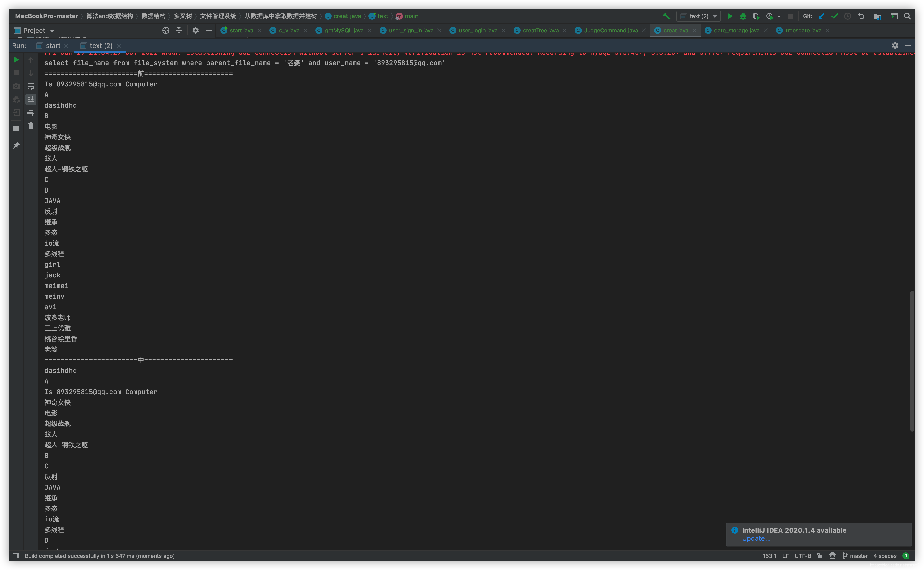Viewport: 924px width, 570px height.
Task: Click Git rollback undo arrow icon
Action: pos(861,16)
